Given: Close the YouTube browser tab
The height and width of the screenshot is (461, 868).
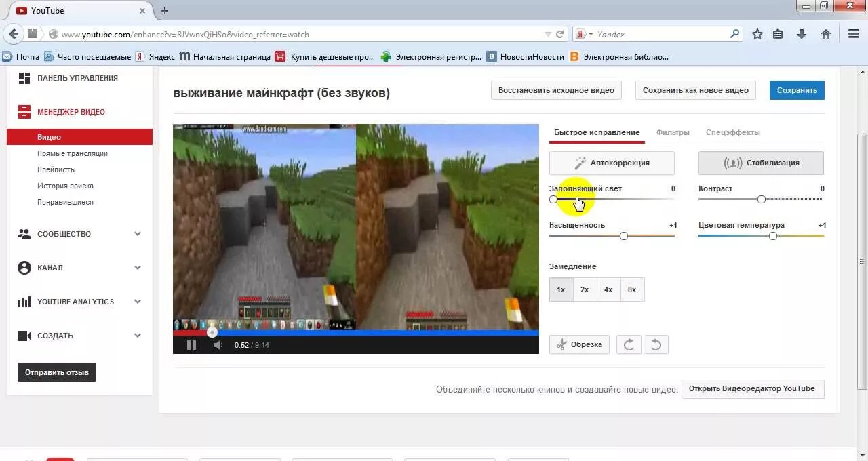Looking at the screenshot, I should 142,11.
